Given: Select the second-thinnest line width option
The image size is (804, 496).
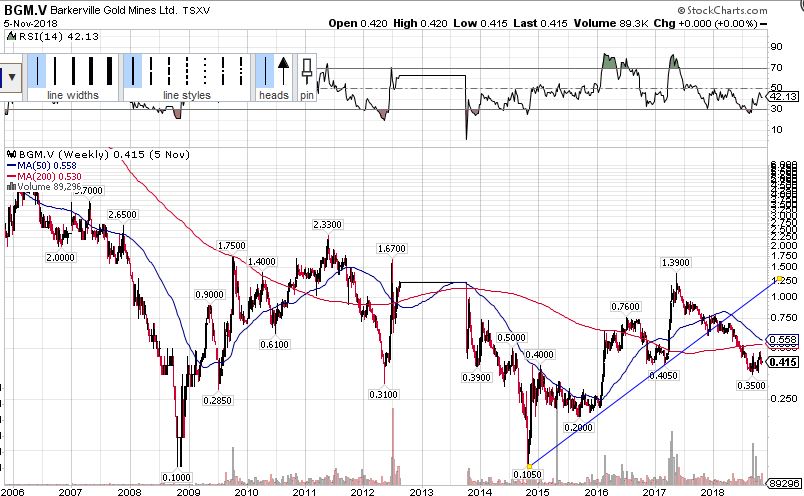Looking at the screenshot, I should pos(55,71).
